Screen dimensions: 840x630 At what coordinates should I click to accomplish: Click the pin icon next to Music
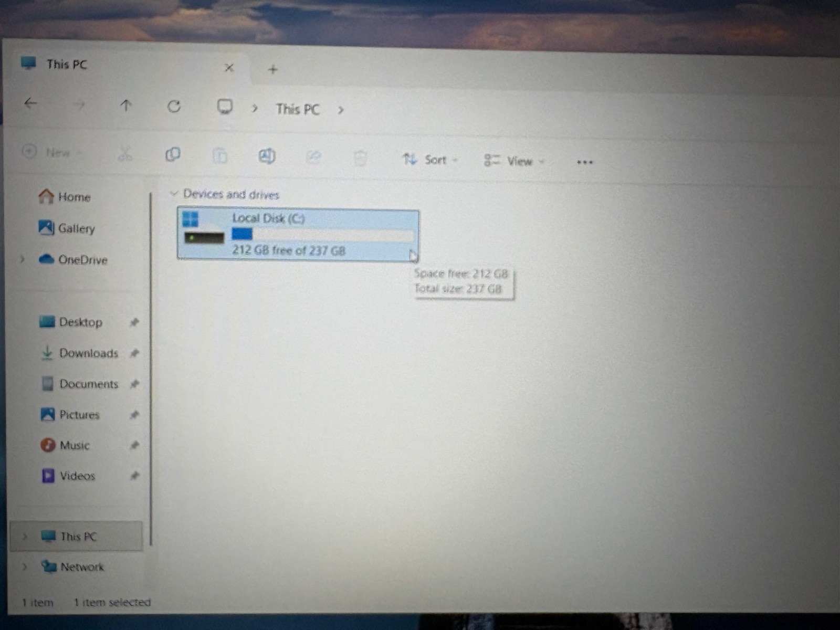pos(134,445)
